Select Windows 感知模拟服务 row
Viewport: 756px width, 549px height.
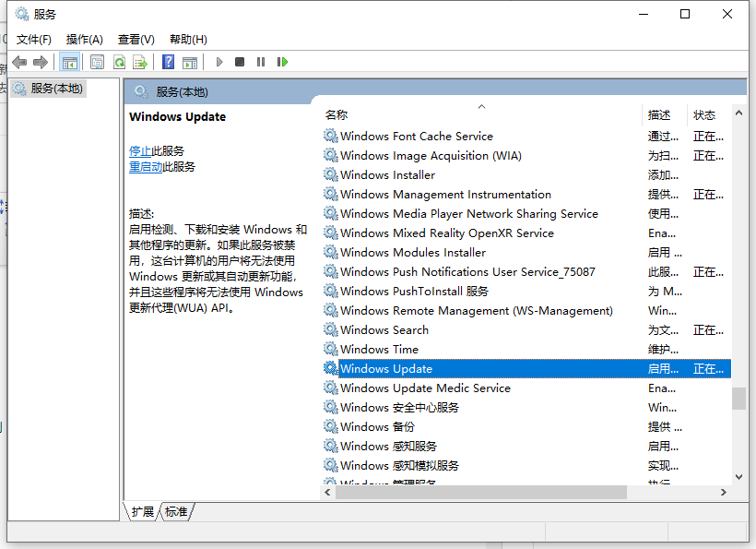526,465
